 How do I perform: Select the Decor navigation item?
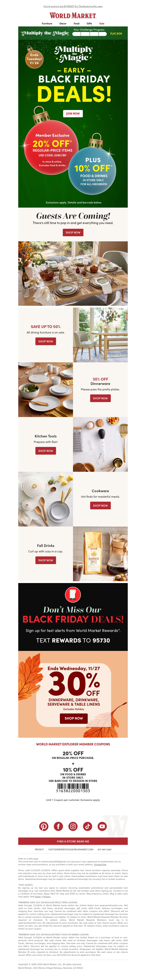[x=63, y=24]
